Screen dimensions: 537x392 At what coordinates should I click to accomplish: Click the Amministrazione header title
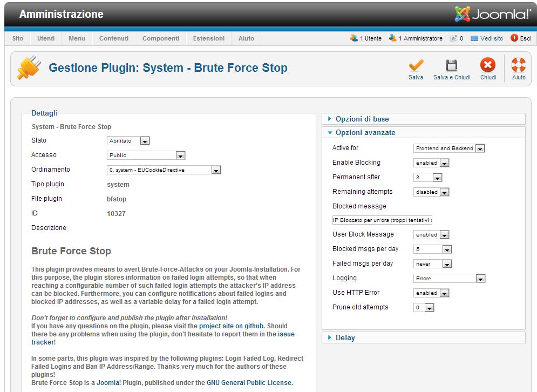(62, 14)
